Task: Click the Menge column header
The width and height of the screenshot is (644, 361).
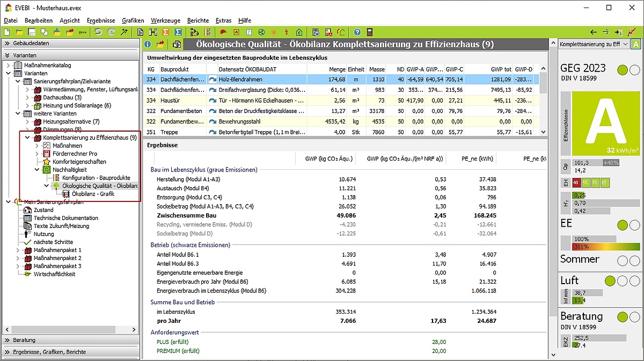Action: (x=326, y=69)
